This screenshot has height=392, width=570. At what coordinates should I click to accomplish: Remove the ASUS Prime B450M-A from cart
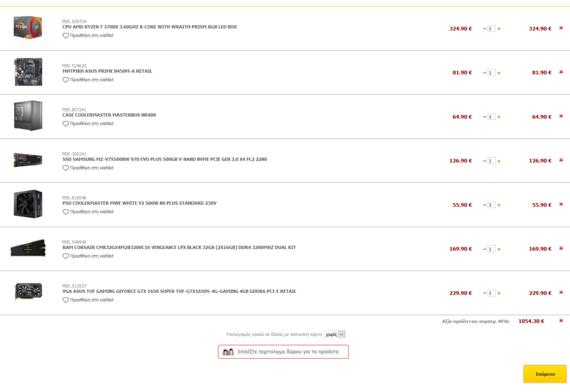coord(561,72)
